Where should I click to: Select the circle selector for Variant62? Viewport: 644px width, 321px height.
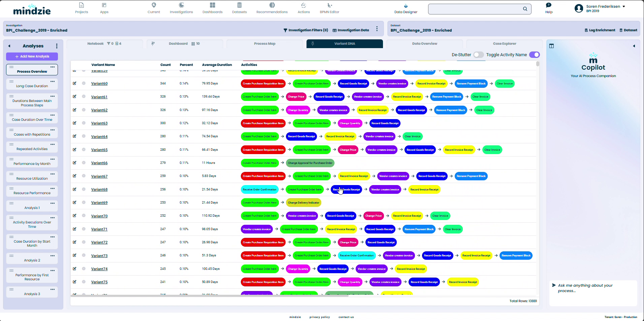[x=84, y=110]
